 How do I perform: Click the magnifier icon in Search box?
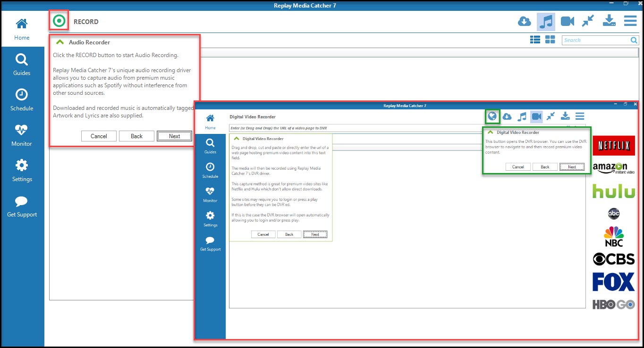click(634, 40)
